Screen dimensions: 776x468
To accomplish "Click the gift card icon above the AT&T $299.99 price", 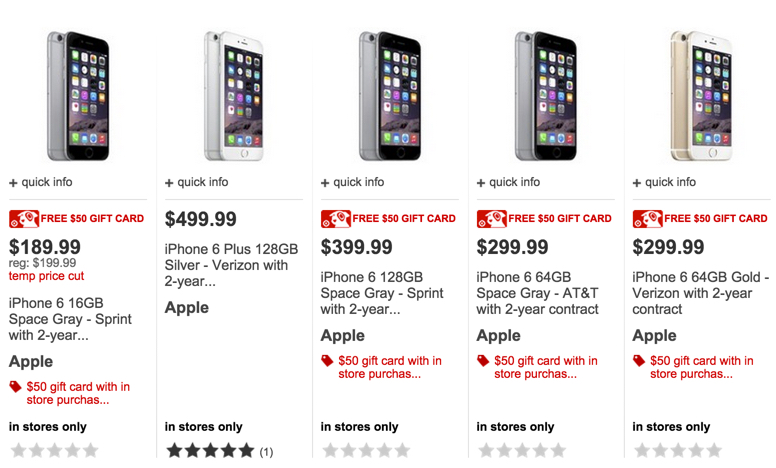I will (x=492, y=218).
